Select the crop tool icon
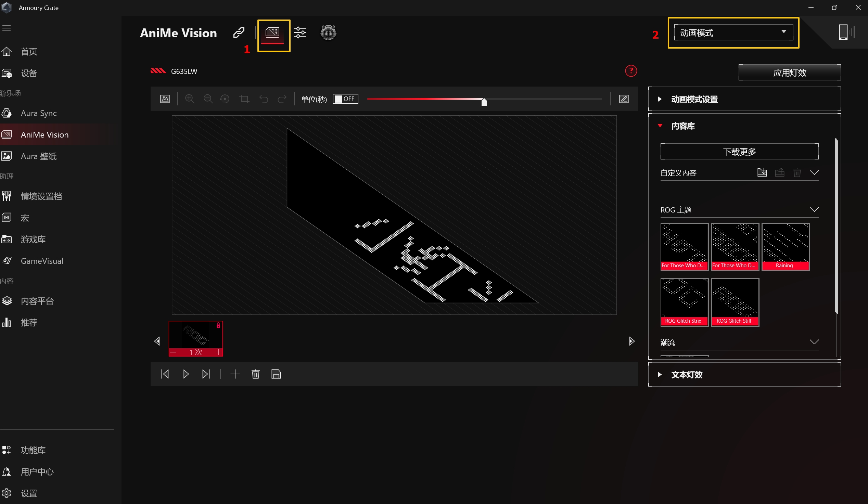 [244, 99]
